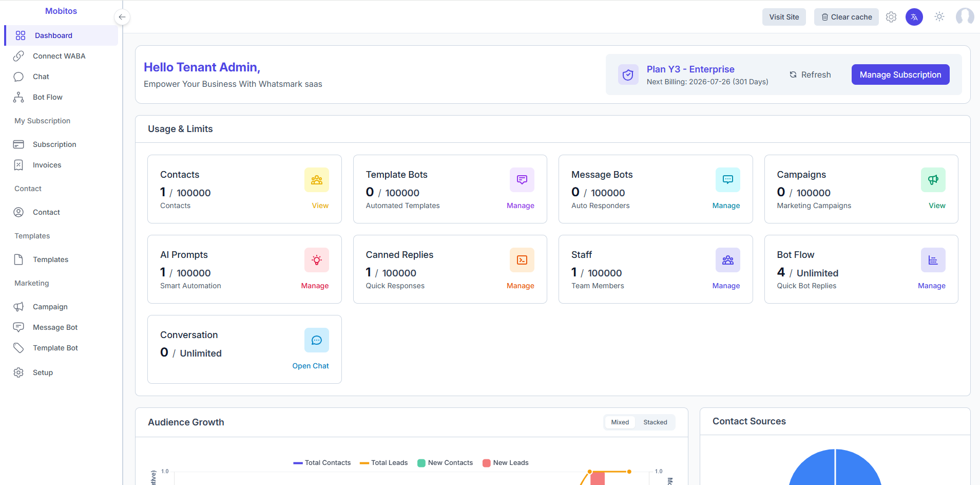Collapse the sidebar with the arrow button
The height and width of the screenshot is (485, 980).
(x=122, y=16)
